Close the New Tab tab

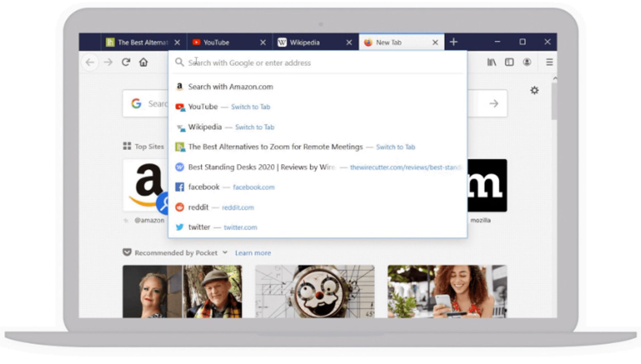point(435,42)
